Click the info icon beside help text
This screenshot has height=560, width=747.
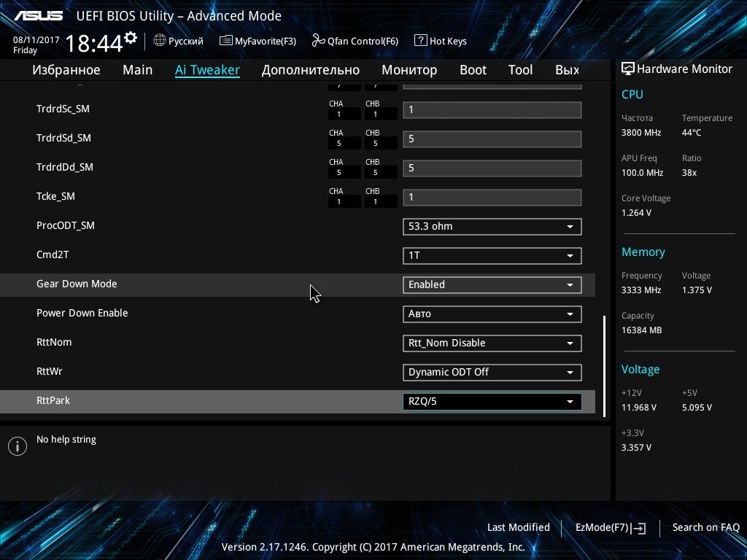tap(18, 446)
